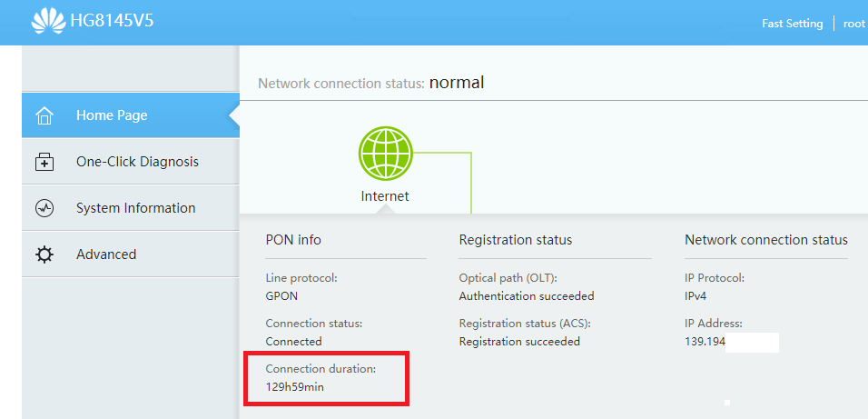
Task: Click the IP Address value 139.194
Action: point(705,342)
